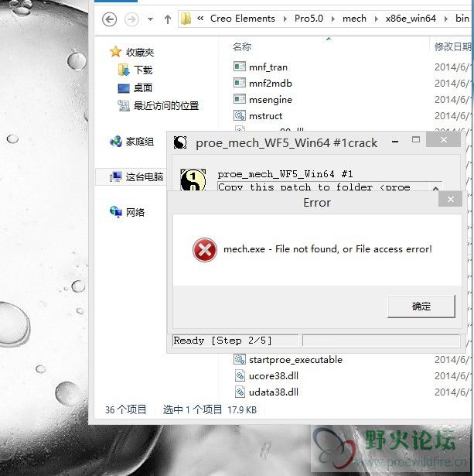Select the msengine file name
Viewport: 474px width, 476px height.
(271, 100)
